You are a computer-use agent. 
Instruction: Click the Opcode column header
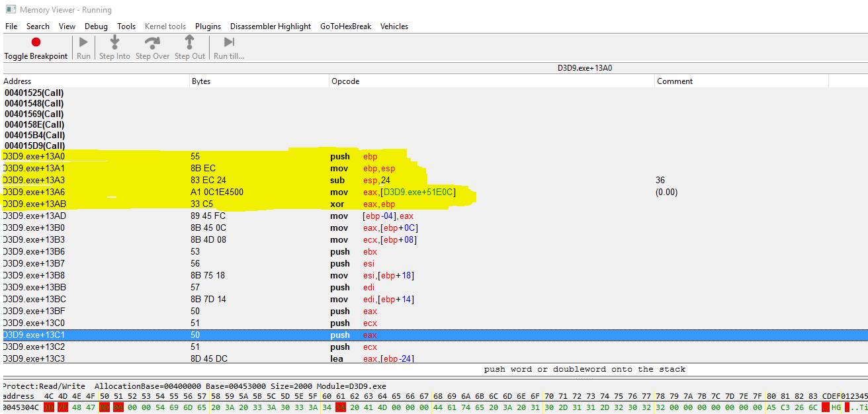[345, 81]
